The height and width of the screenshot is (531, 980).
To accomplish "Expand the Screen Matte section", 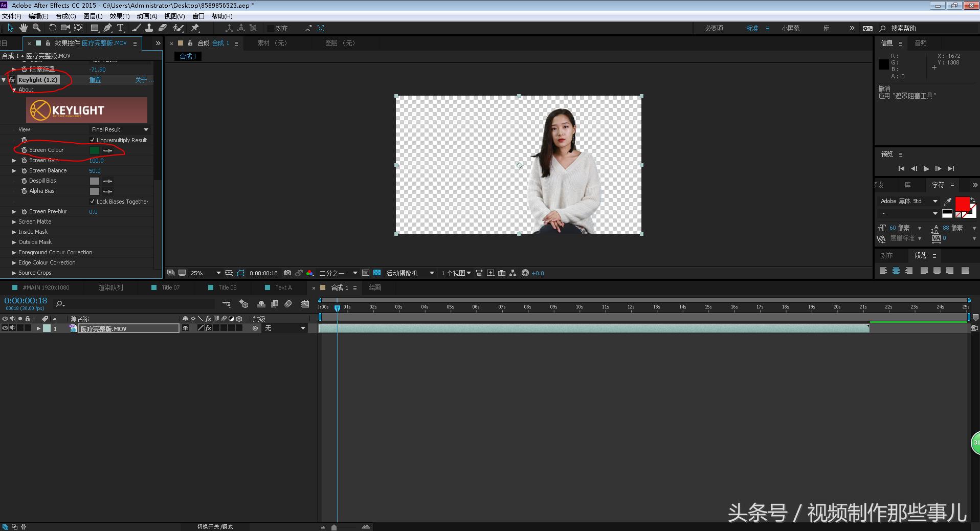I will pos(14,222).
